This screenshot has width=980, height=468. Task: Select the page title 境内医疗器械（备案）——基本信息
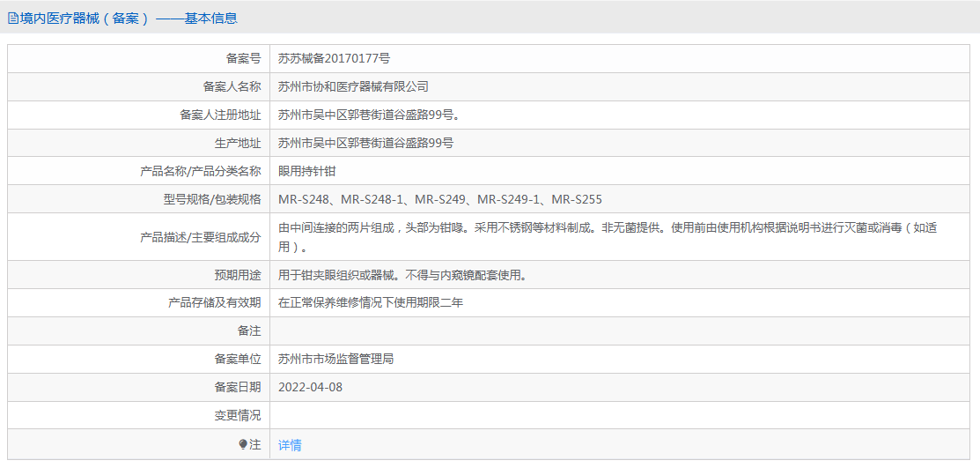(x=129, y=19)
